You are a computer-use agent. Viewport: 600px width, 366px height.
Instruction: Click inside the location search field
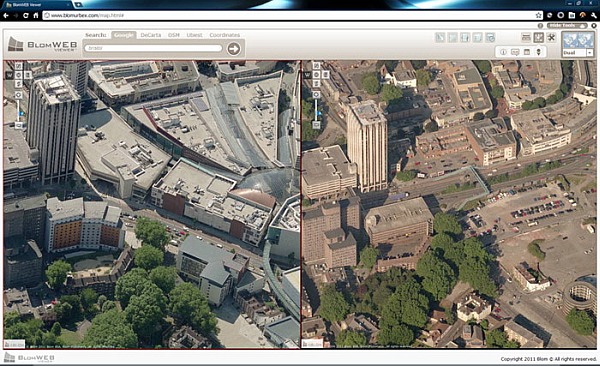pos(153,48)
